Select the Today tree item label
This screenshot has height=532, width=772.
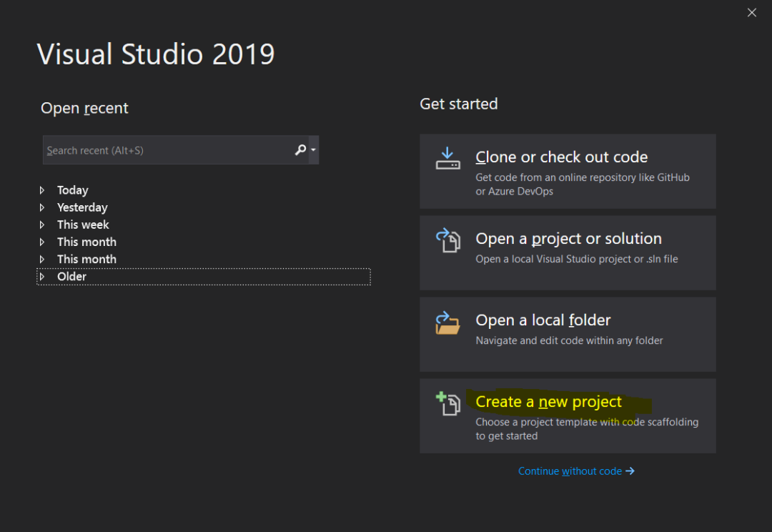click(73, 190)
